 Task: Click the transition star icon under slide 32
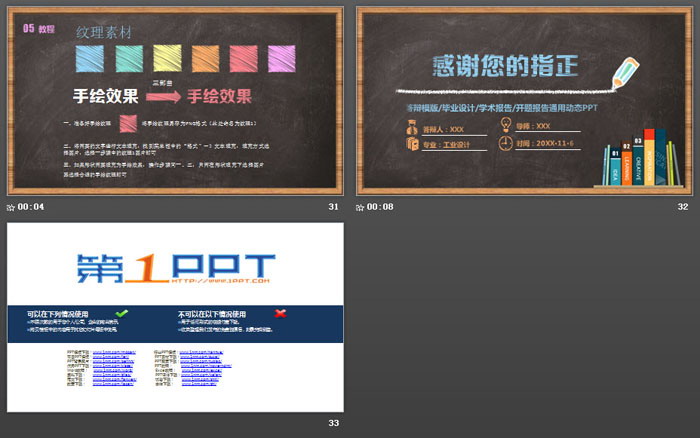pyautogui.click(x=360, y=207)
